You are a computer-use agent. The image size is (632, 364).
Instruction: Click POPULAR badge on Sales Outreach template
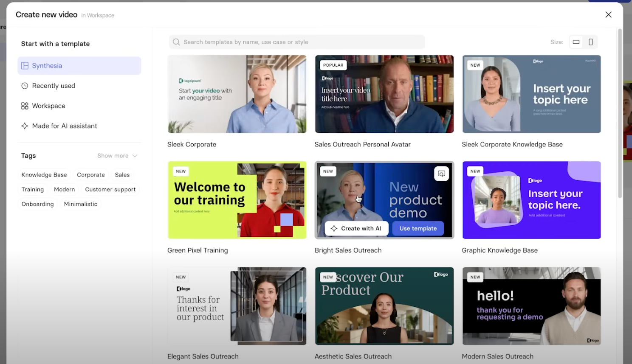[333, 65]
